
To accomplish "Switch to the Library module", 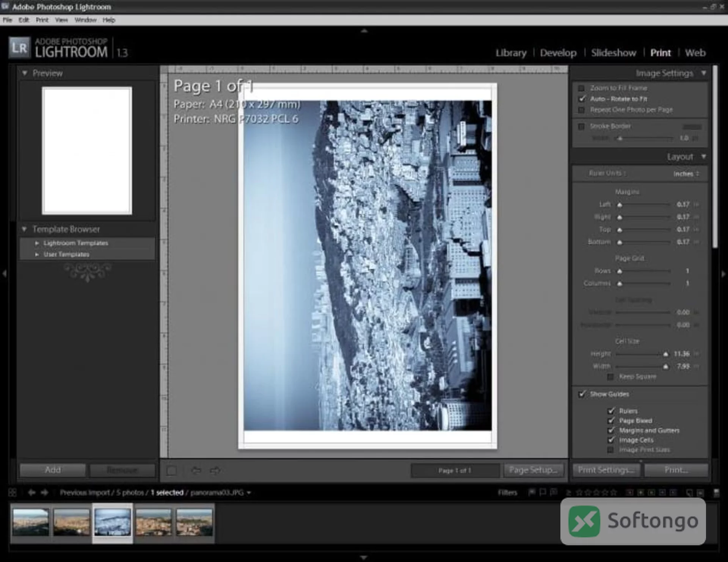I will pyautogui.click(x=511, y=53).
